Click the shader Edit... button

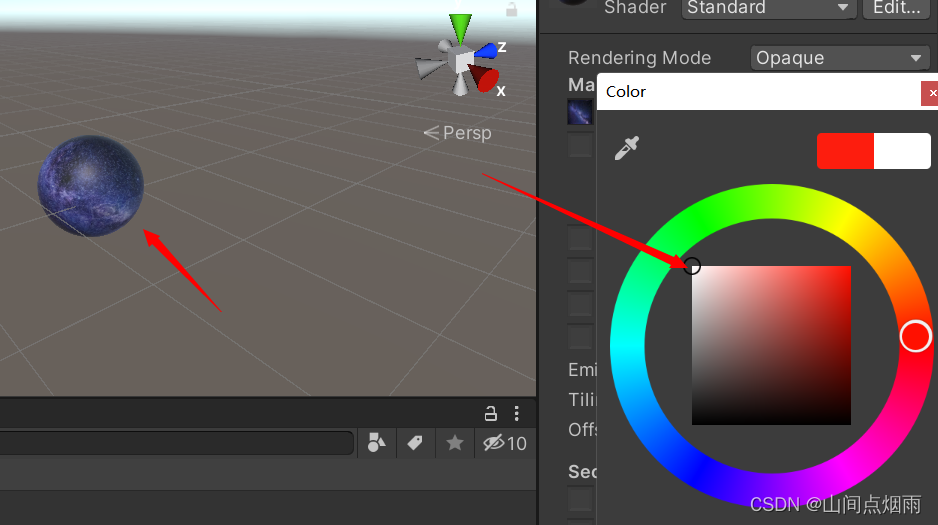click(896, 8)
